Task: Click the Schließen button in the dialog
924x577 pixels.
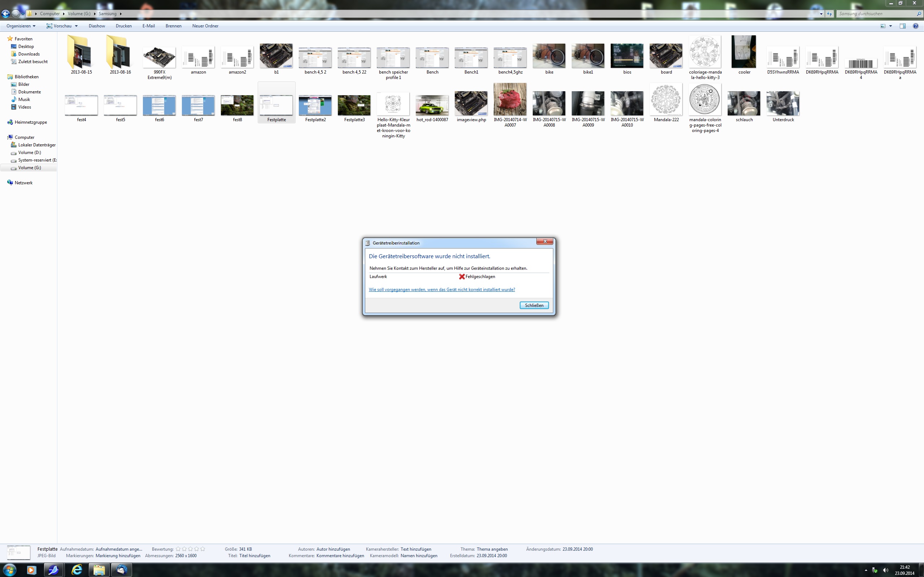Action: (534, 305)
